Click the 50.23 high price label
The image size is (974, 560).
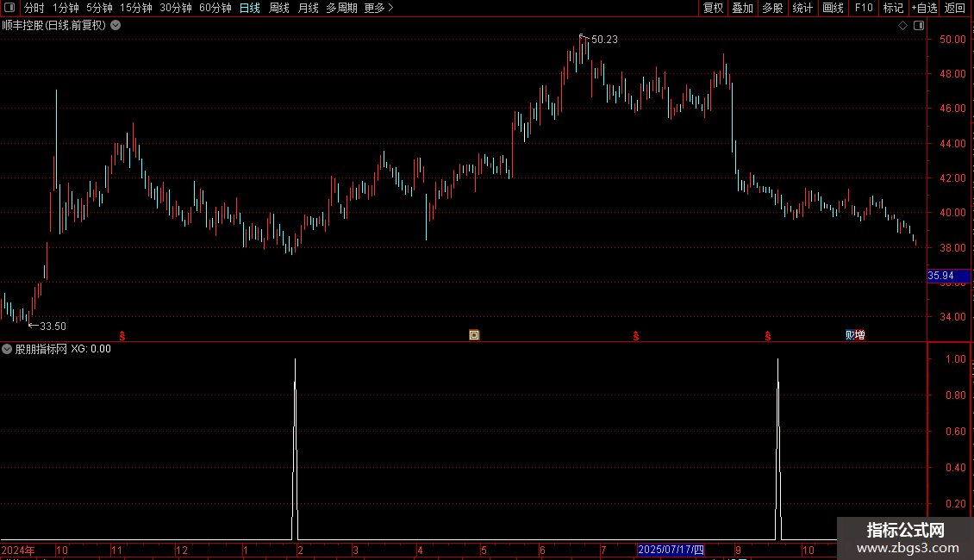pyautogui.click(x=604, y=40)
